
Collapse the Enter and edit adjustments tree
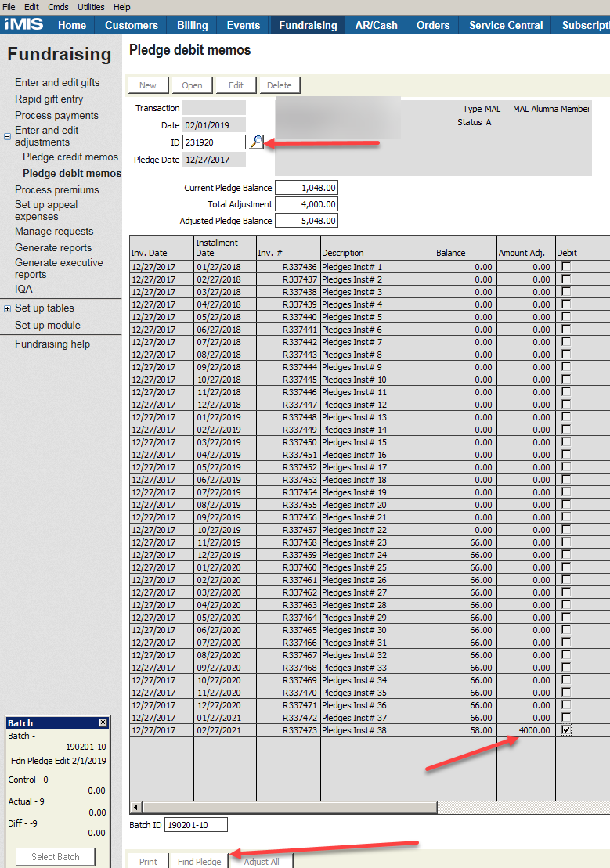[7, 136]
